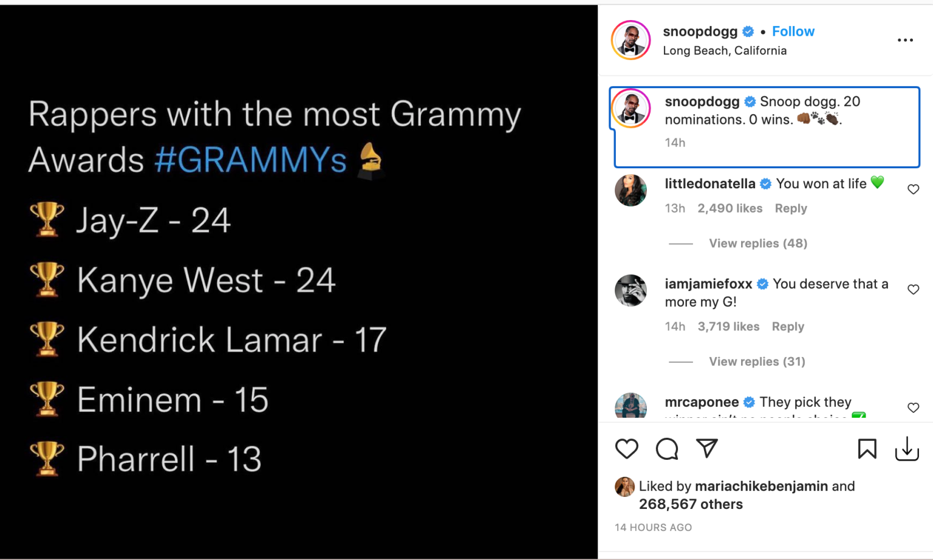Like littledonatella's comment
The width and height of the screenshot is (933, 560).
click(x=913, y=190)
